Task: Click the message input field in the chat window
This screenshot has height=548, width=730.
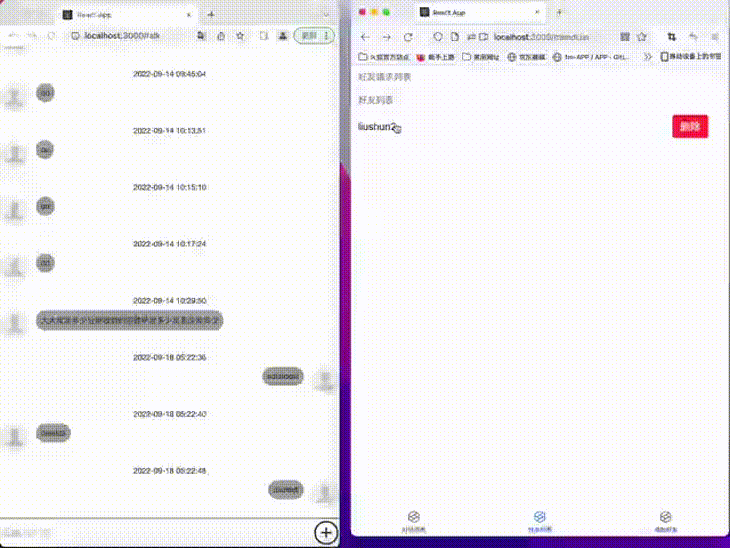Action: point(156,533)
